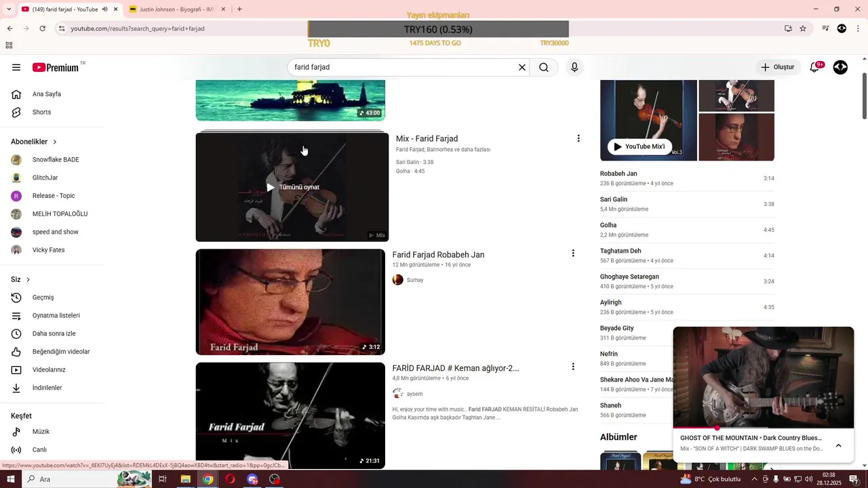868x488 pixels.
Task: Open File Explorer from taskbar
Action: tap(185, 479)
